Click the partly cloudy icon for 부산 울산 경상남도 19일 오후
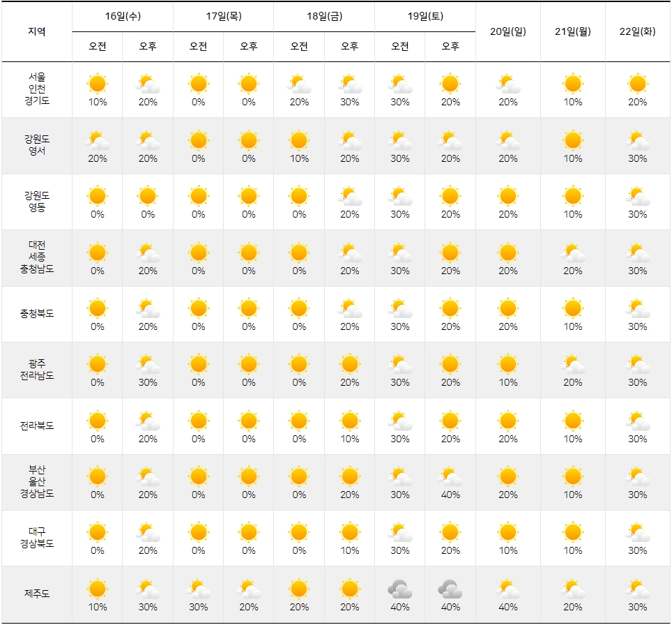672x625 pixels. click(450, 476)
